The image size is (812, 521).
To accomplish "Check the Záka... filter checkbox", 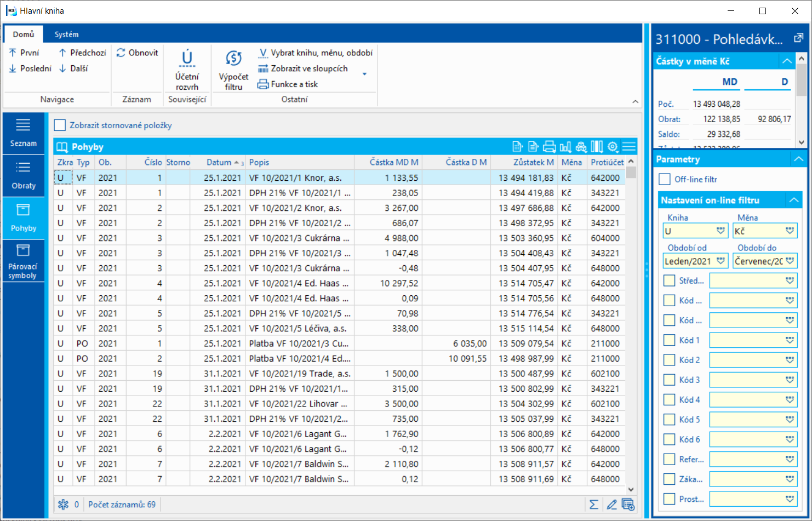I will click(x=669, y=479).
